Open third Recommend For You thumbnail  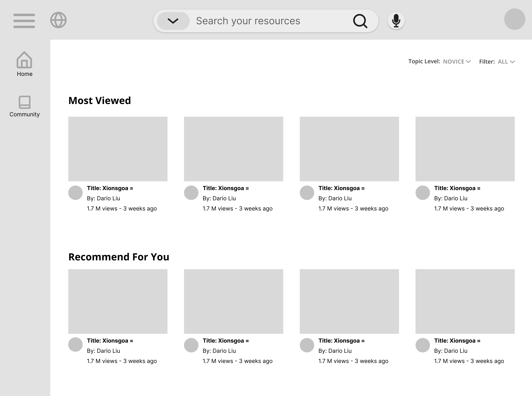pyautogui.click(x=349, y=301)
